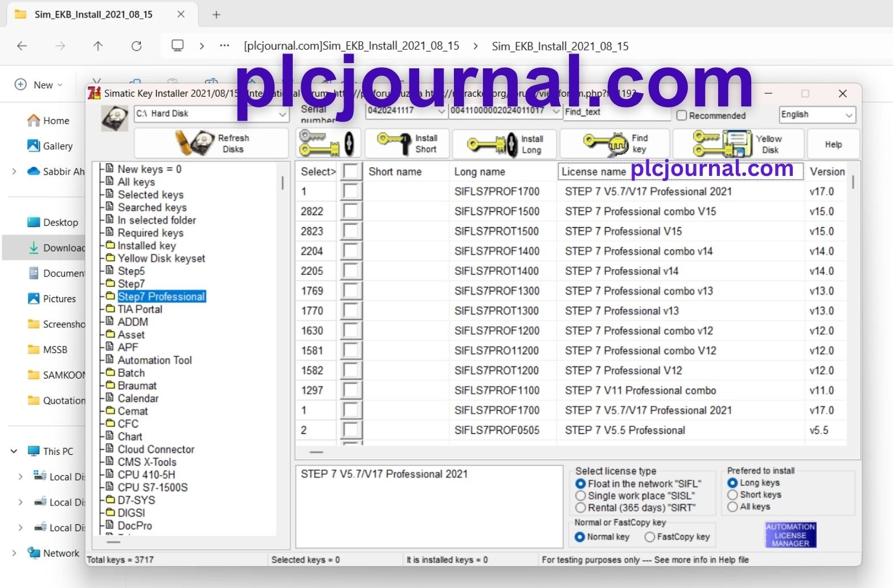Select the Yellow Disk keyset folder
The height and width of the screenshot is (588, 893).
(161, 258)
